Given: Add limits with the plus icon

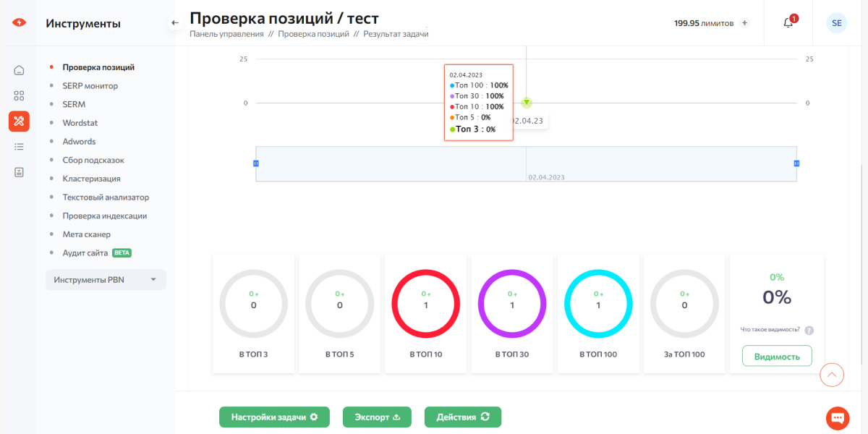Looking at the screenshot, I should point(744,23).
